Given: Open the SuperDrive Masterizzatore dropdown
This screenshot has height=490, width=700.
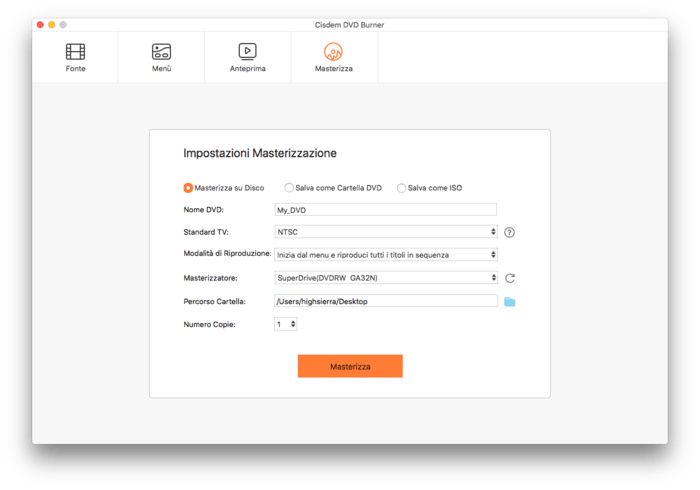Looking at the screenshot, I should coord(385,278).
